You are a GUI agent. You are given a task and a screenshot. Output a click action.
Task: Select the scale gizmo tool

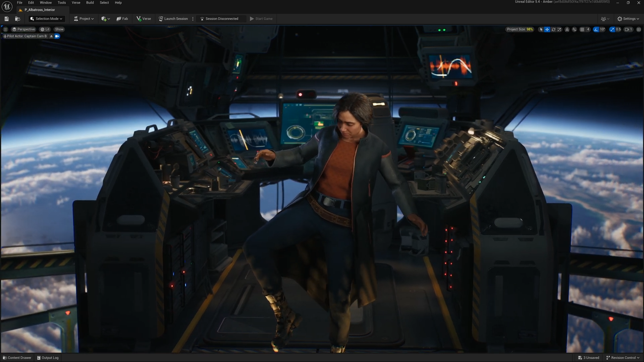tap(559, 29)
